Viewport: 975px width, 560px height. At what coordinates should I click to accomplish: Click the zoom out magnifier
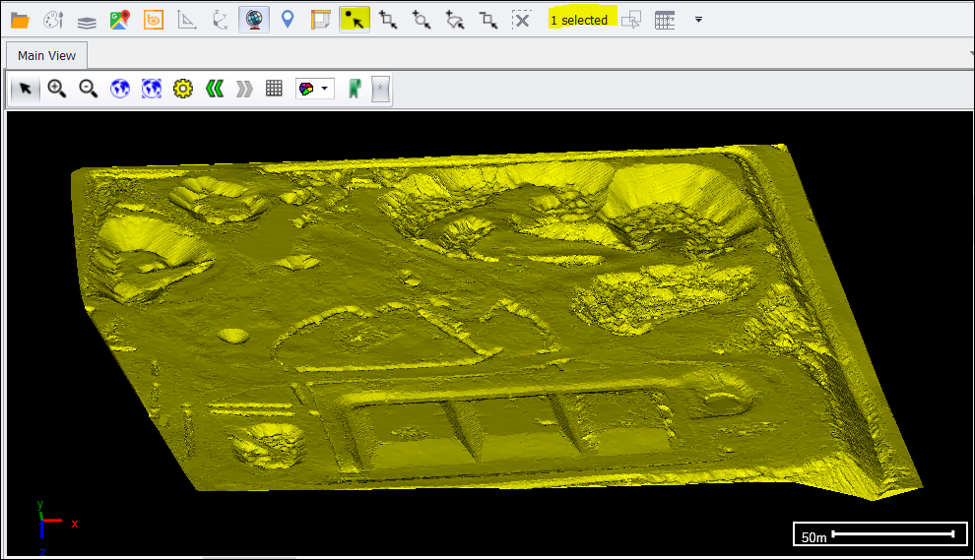pos(89,89)
